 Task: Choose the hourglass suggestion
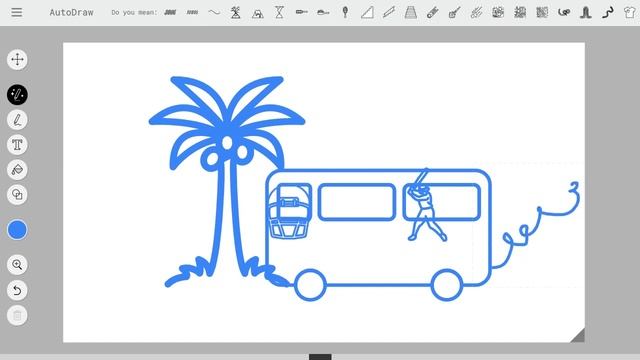tap(279, 12)
